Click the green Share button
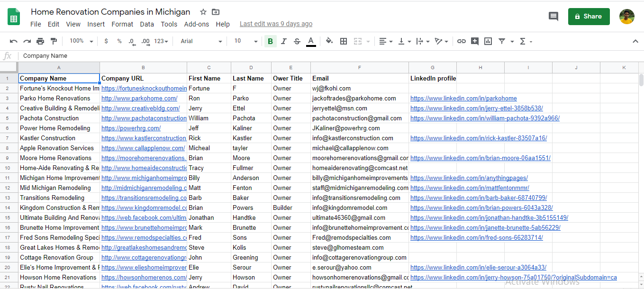 pos(589,17)
